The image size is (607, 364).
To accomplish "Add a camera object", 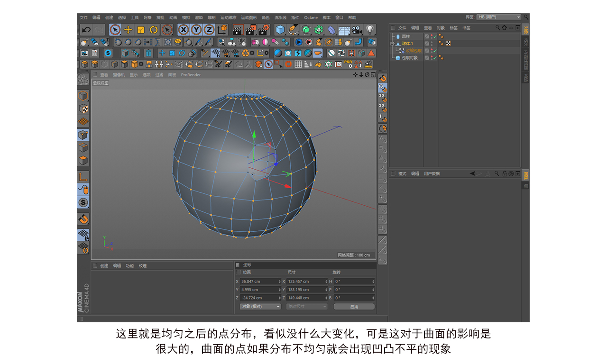I will point(357,29).
